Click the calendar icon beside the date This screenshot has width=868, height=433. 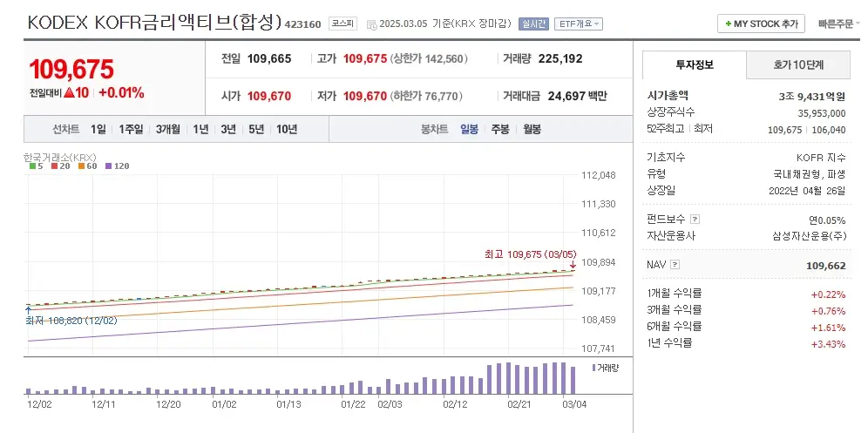(371, 24)
